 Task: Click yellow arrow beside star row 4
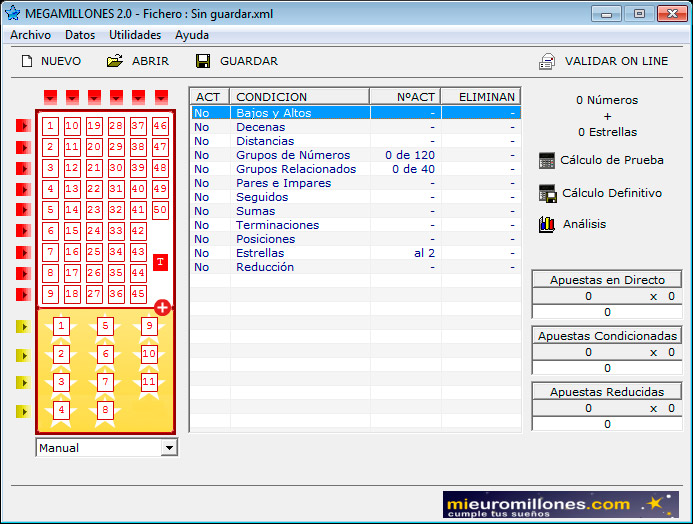pyautogui.click(x=23, y=412)
